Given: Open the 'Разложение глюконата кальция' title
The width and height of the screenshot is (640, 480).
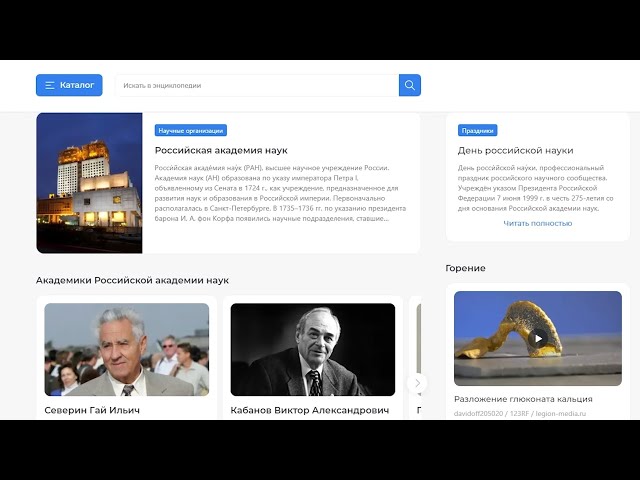Looking at the screenshot, I should pos(523,399).
